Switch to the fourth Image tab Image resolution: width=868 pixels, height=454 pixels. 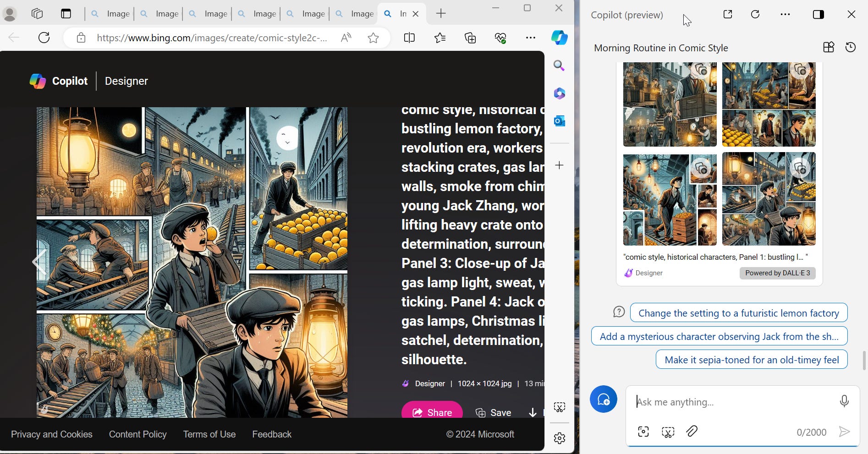point(257,14)
